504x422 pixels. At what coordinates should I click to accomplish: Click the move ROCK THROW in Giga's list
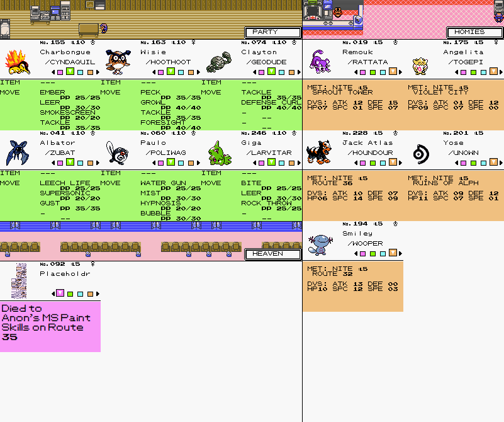pos(266,203)
